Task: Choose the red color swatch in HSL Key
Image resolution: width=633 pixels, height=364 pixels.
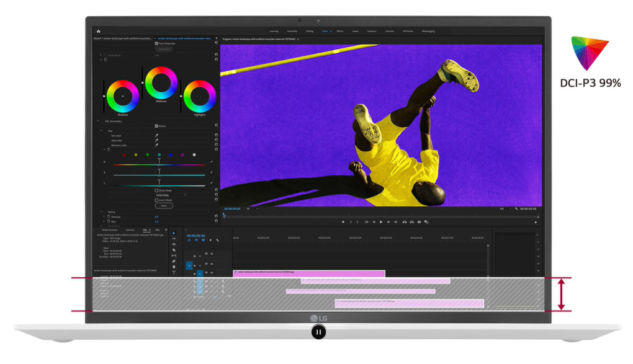Action: [x=123, y=155]
